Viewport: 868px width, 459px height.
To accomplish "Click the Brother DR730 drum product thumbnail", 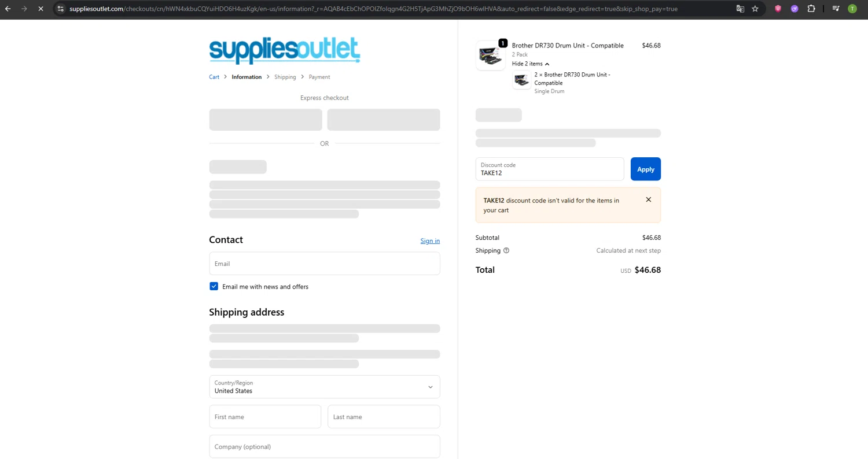I will pyautogui.click(x=490, y=55).
